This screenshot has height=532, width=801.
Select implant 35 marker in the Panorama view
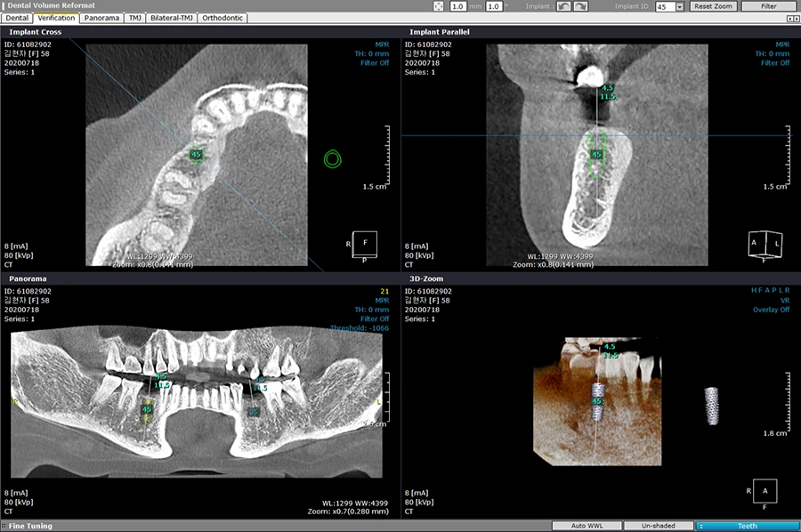click(x=254, y=412)
